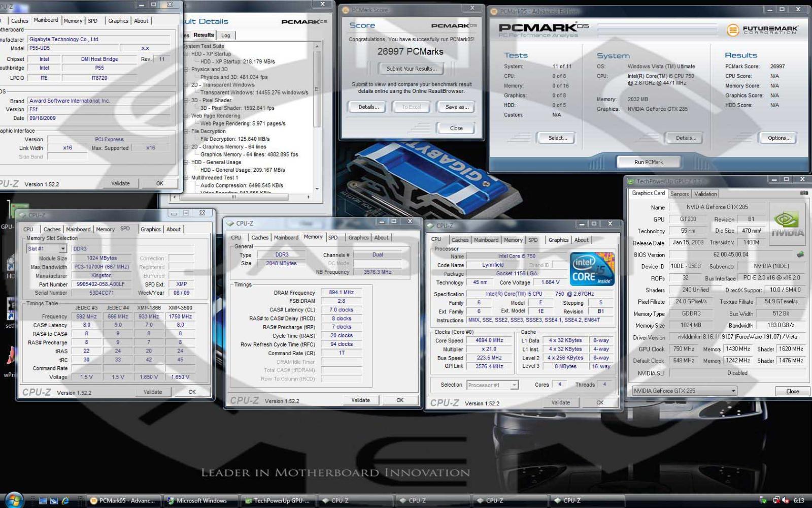Viewport: 812px width, 508px height.
Task: Collapse the Web Page Rendering node
Action: tap(186, 116)
